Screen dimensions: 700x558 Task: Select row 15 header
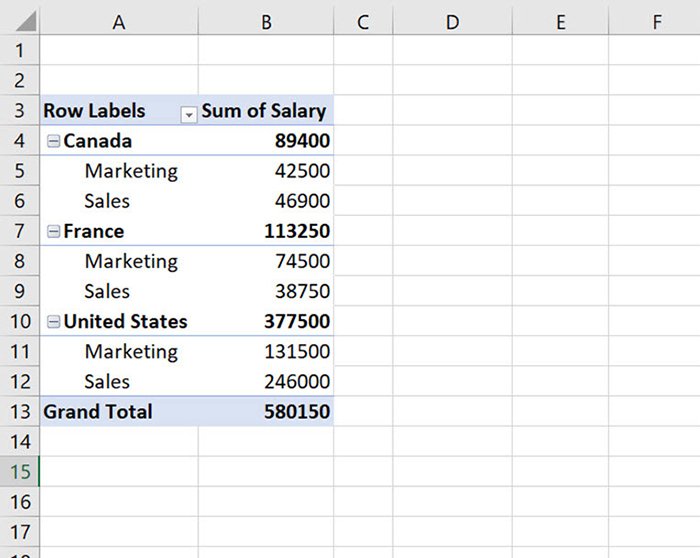(x=20, y=471)
